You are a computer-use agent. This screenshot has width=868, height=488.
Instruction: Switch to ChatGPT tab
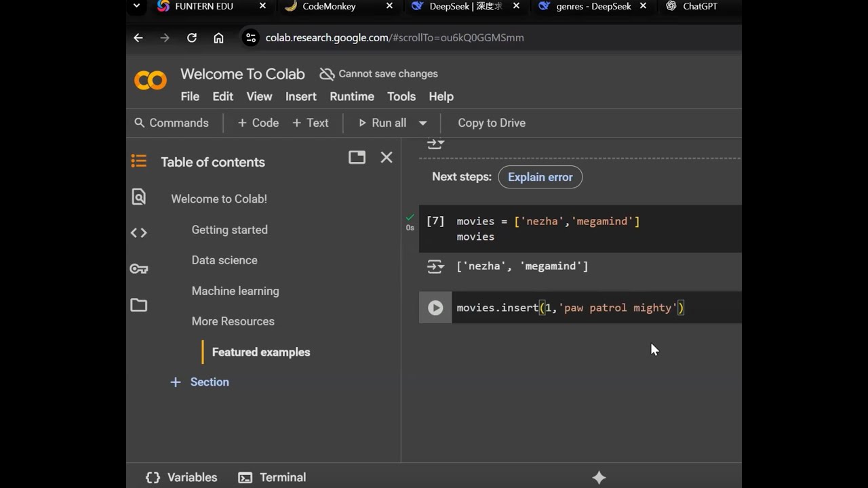(x=700, y=6)
